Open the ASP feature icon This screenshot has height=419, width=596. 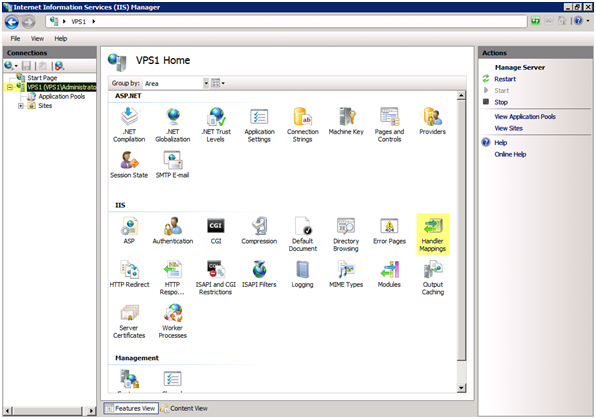[129, 230]
